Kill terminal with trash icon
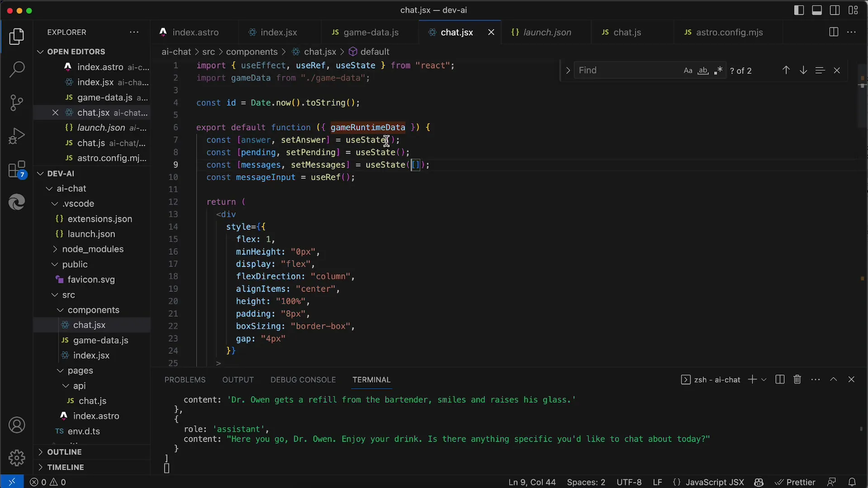This screenshot has width=868, height=488. tap(797, 379)
